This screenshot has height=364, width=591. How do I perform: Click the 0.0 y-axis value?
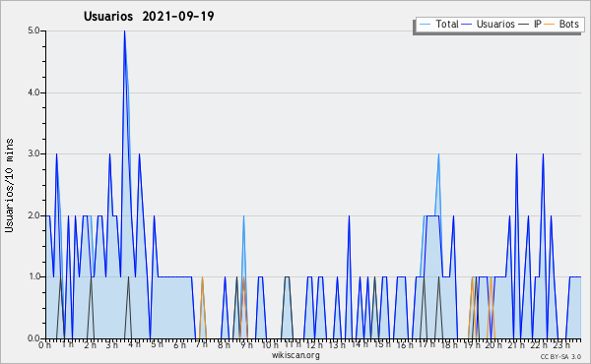point(33,338)
